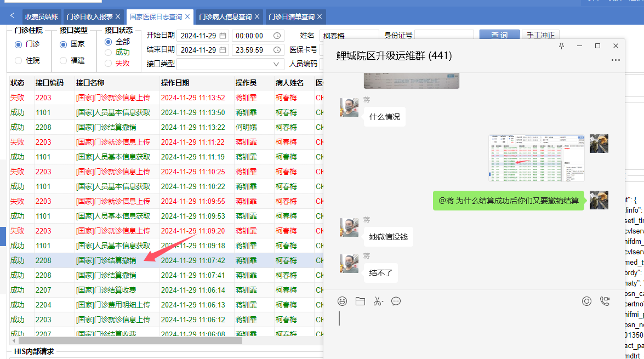Select the 成功 status radio
The height and width of the screenshot is (359, 644).
(108, 53)
